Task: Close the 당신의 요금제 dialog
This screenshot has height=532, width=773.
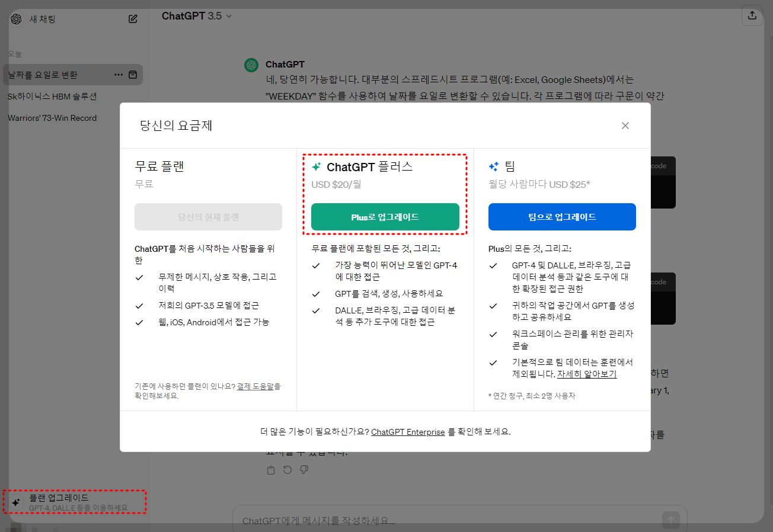Action: coord(625,126)
